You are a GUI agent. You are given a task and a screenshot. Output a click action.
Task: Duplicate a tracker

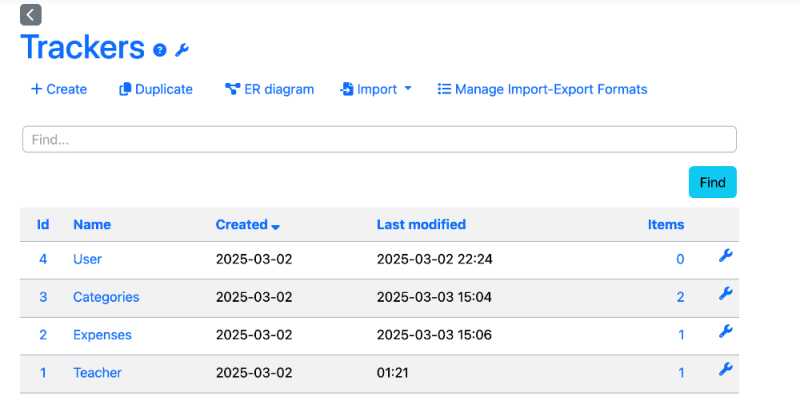click(x=156, y=89)
